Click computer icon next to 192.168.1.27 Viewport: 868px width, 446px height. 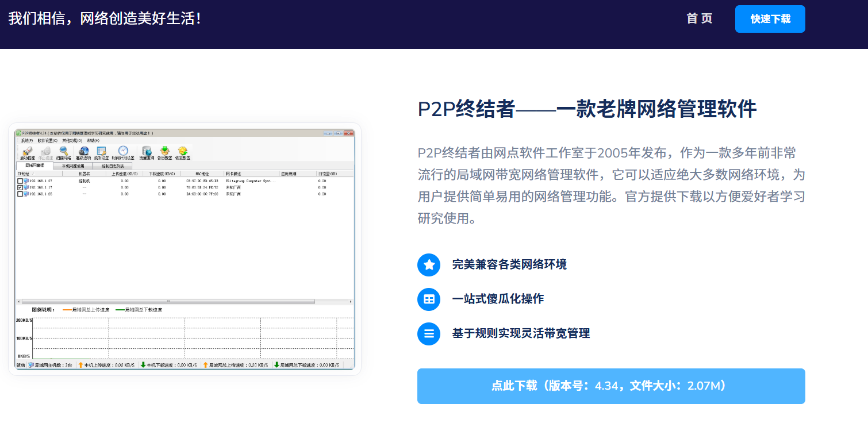click(x=26, y=181)
